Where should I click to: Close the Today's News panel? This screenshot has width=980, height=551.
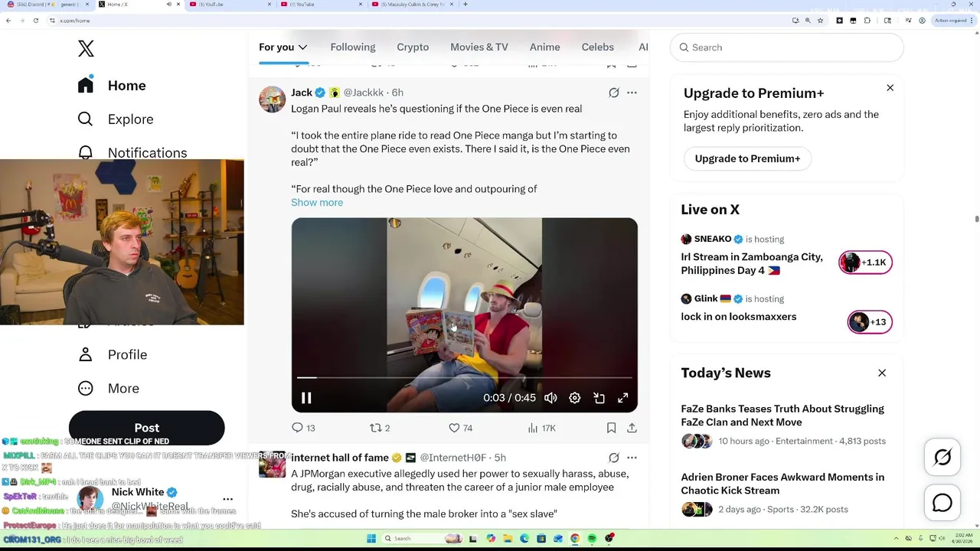coord(882,373)
